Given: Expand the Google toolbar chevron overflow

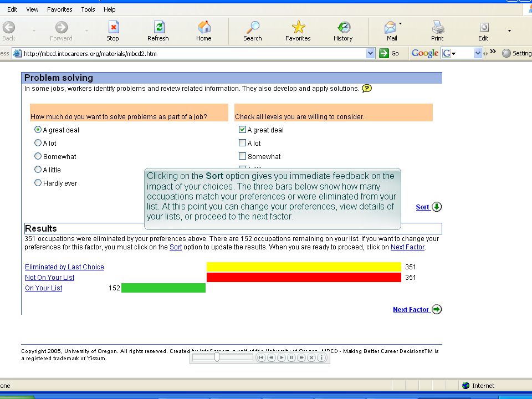Looking at the screenshot, I should (493, 52).
